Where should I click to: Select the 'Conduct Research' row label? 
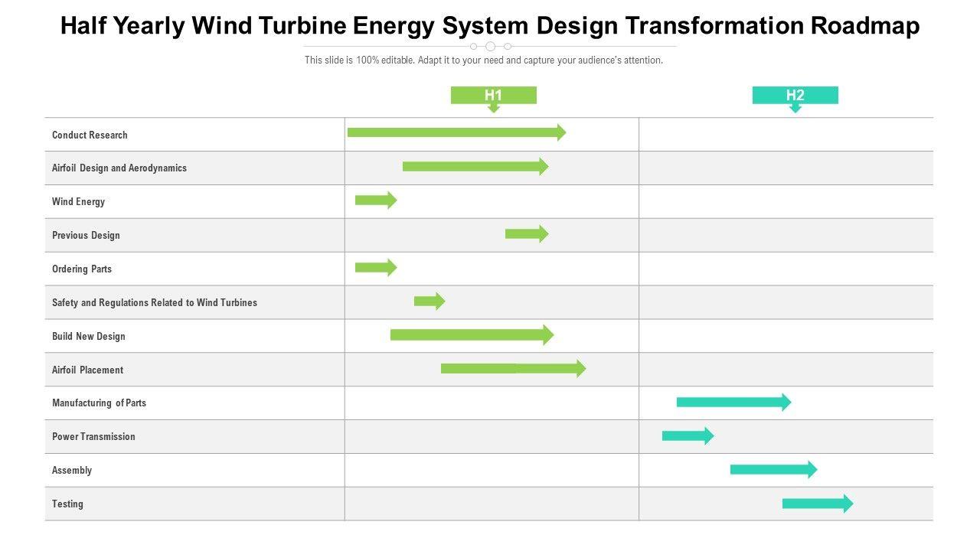point(90,135)
